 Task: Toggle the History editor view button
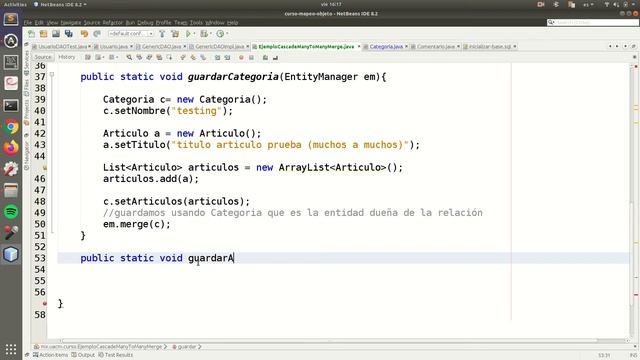click(67, 58)
